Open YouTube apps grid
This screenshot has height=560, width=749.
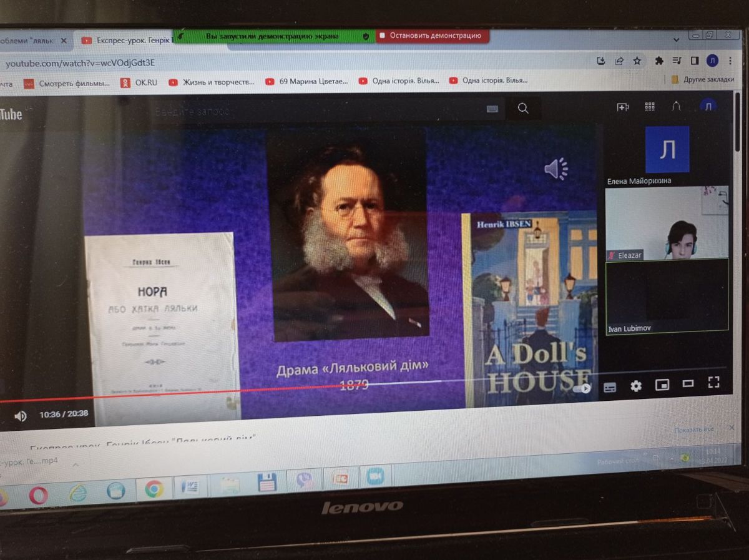point(650,107)
